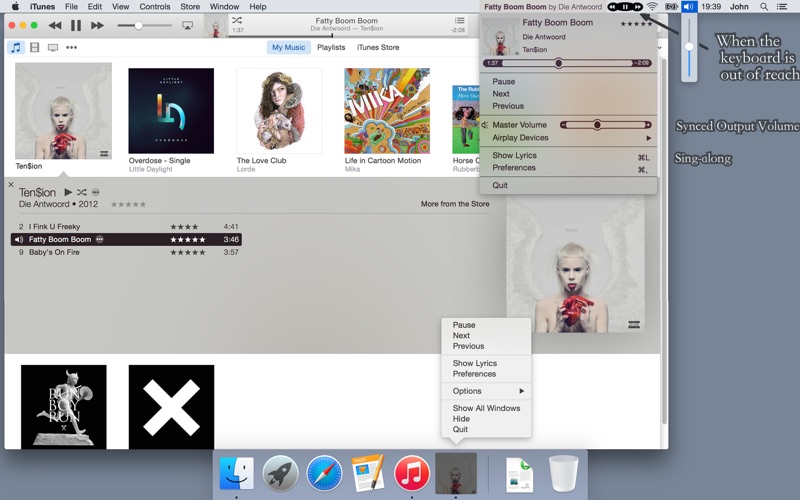The height and width of the screenshot is (500, 800).
Task: Open Launchpad from the dock
Action: 280,473
